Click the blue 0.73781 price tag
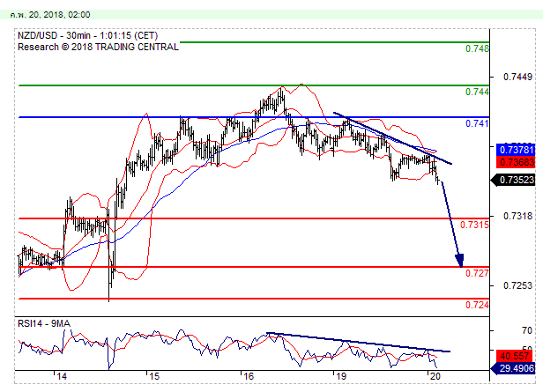The width and height of the screenshot is (543, 392). point(516,150)
